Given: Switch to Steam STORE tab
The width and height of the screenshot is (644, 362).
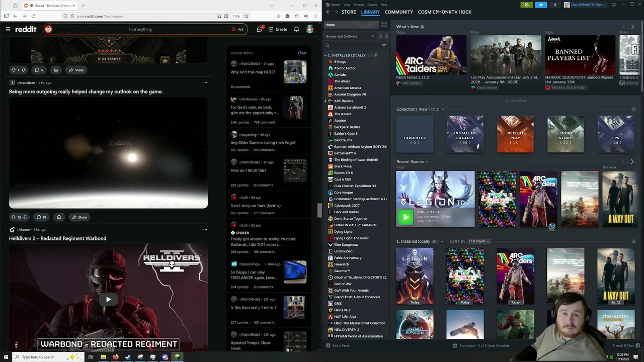Looking at the screenshot, I should coord(349,12).
